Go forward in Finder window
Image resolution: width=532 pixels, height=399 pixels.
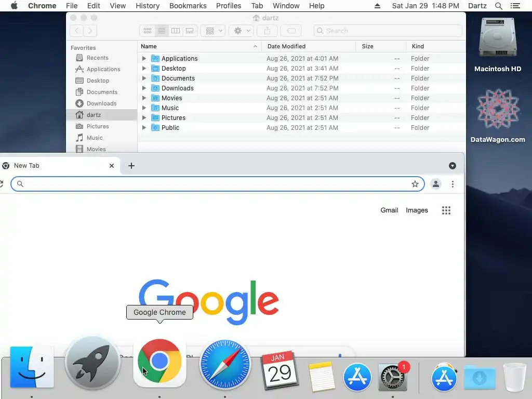tap(90, 31)
